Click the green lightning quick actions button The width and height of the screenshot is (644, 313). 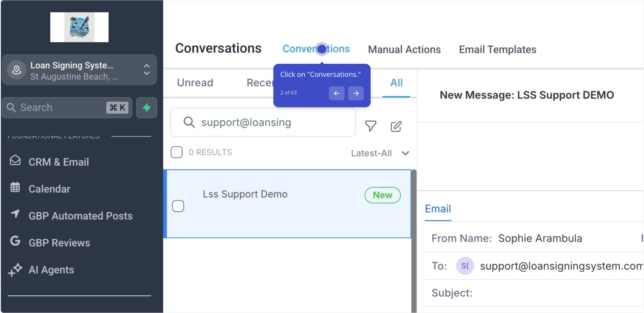(147, 108)
